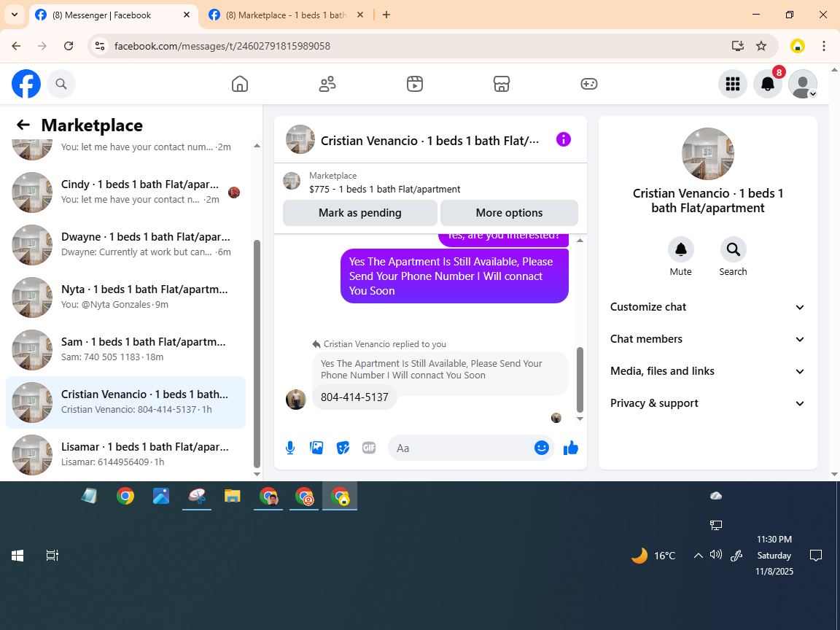The height and width of the screenshot is (630, 840).
Task: Click Cristian's large profile picture in panel
Action: (x=708, y=154)
